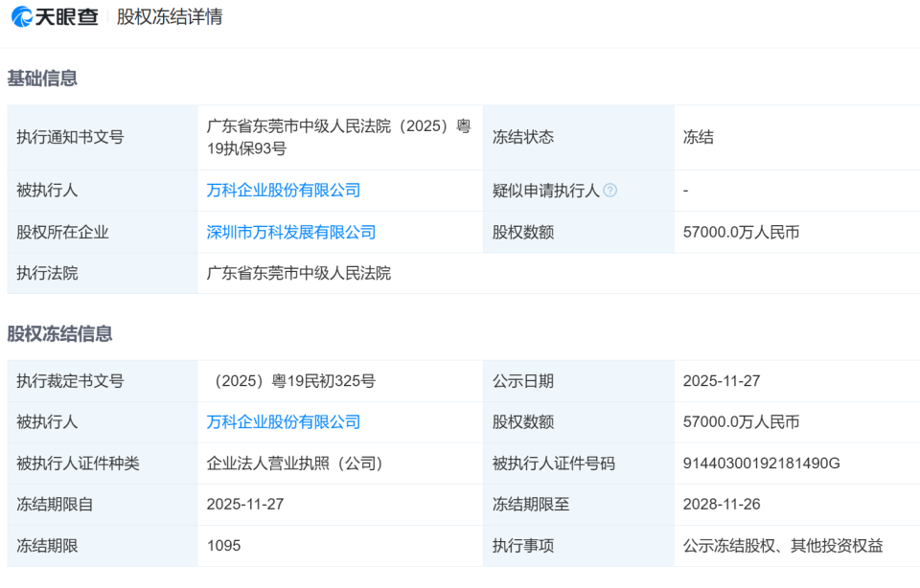
Task: Click the blue 股权冻结信息 section marker bar
Action: [x=10, y=334]
